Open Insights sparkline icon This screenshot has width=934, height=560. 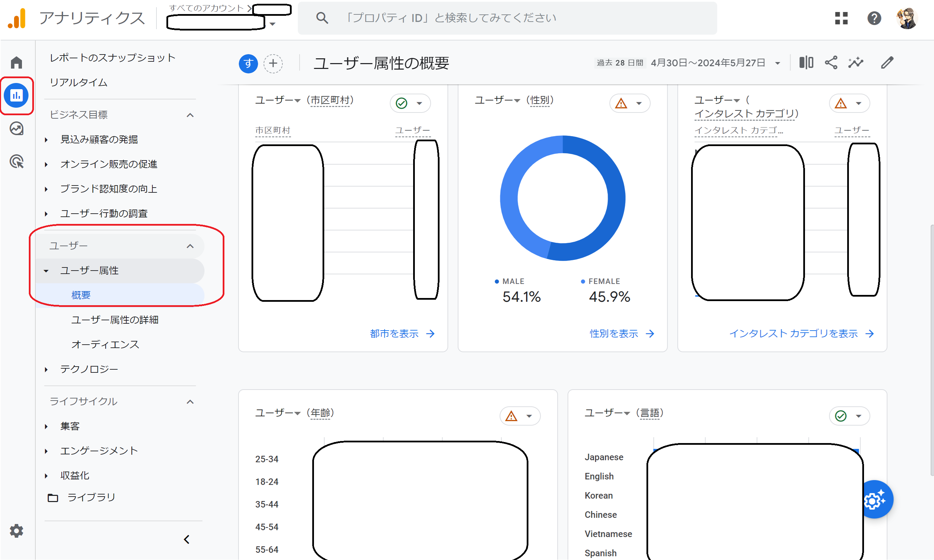point(855,63)
